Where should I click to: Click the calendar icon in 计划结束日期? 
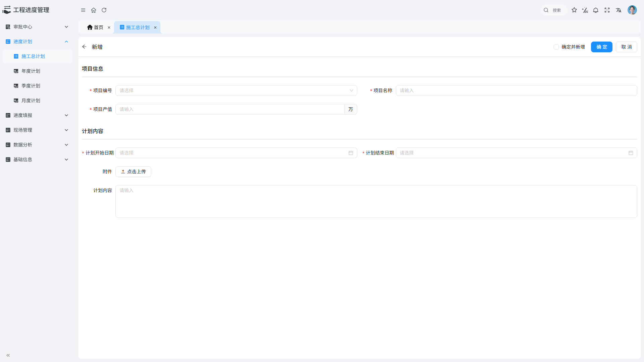click(x=631, y=153)
